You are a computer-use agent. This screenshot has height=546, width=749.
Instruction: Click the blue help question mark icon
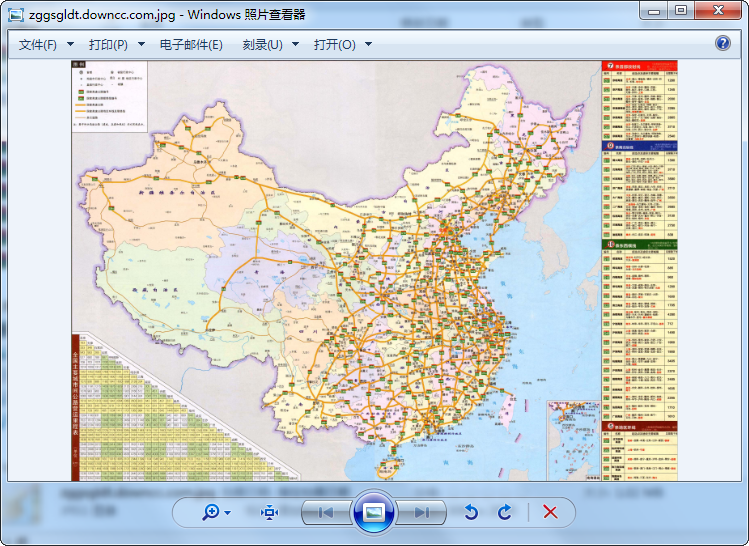pyautogui.click(x=723, y=43)
